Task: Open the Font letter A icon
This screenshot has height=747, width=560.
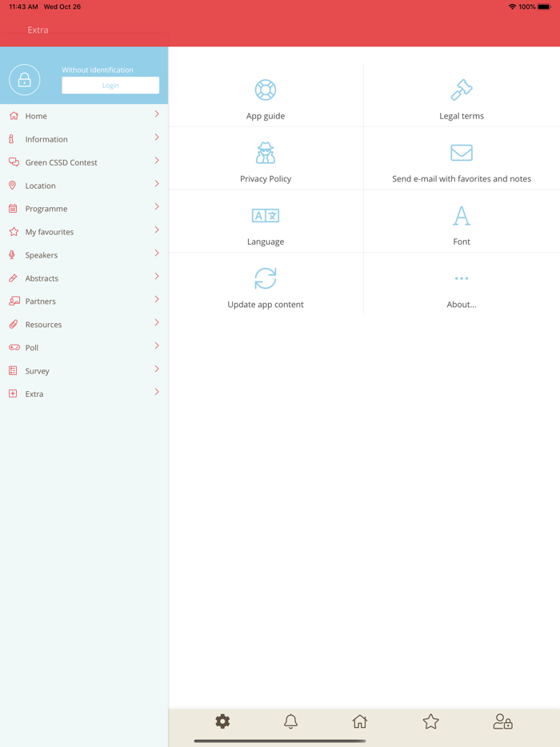Action: coord(462,216)
